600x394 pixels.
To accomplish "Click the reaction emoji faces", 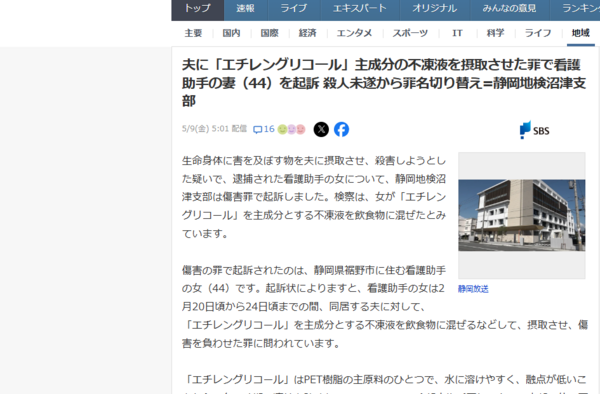I will point(292,130).
